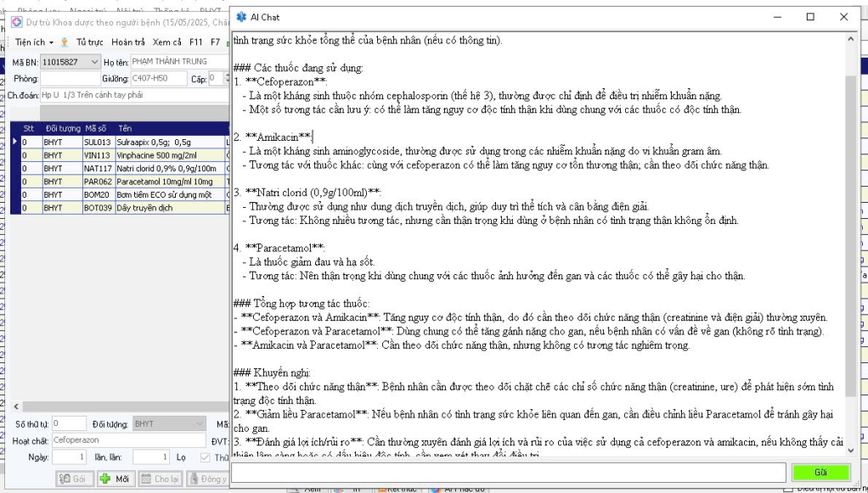Image resolution: width=868 pixels, height=493 pixels.
Task: Click the F7 toolbar item
Action: pyautogui.click(x=215, y=42)
